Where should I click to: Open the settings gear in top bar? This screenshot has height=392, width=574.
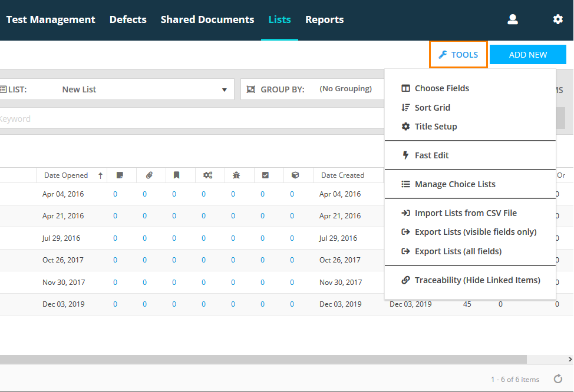pyautogui.click(x=557, y=19)
